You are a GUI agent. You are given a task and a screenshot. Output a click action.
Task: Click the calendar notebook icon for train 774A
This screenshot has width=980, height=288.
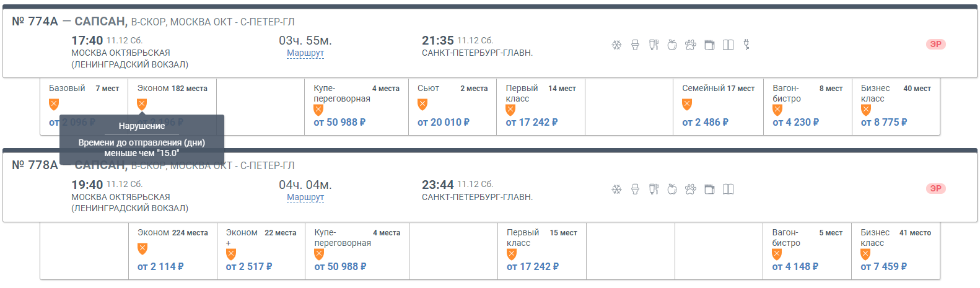(x=709, y=45)
